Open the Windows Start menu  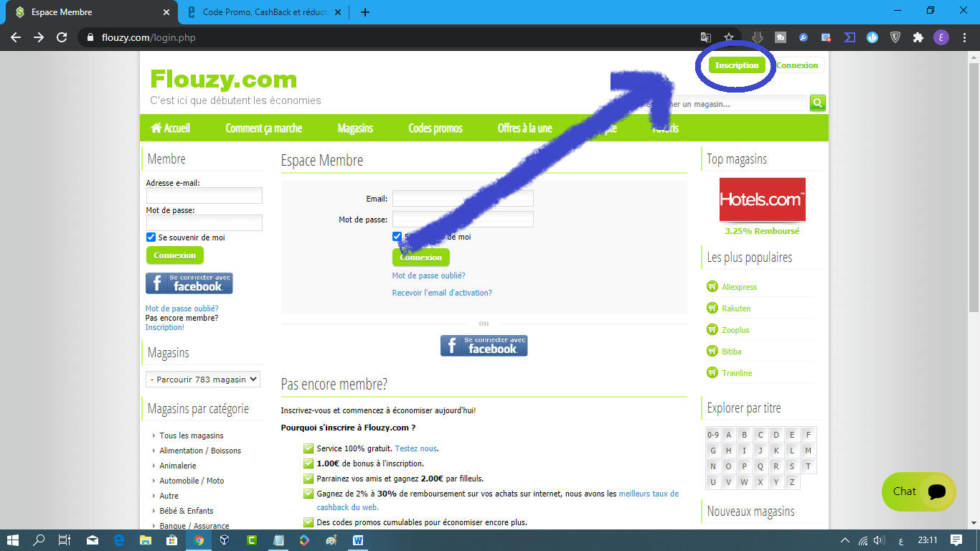coord(13,540)
